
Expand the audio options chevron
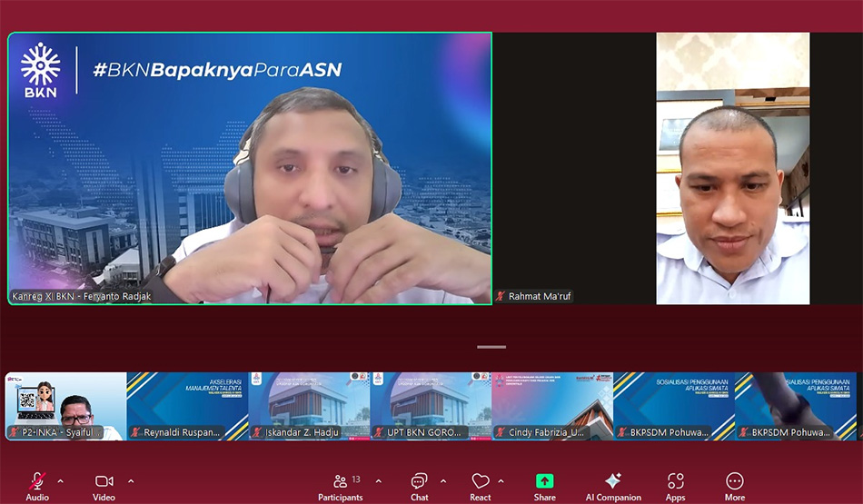coord(61,481)
